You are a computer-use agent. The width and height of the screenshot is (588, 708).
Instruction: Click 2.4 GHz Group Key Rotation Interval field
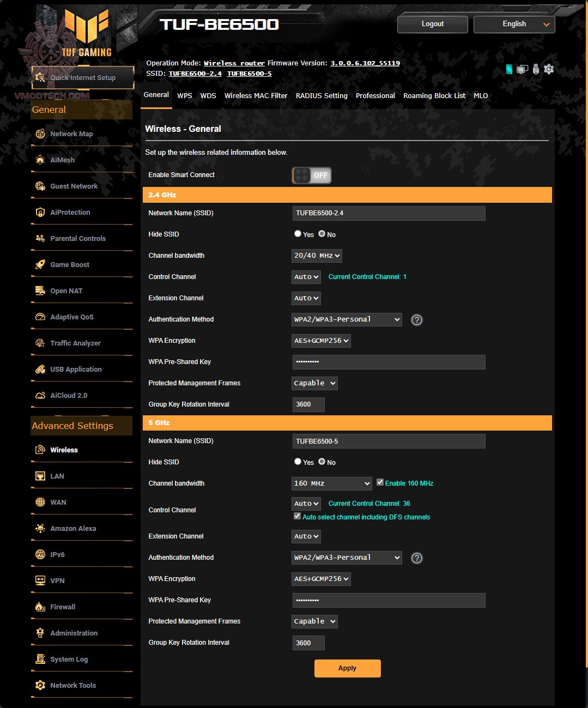tap(308, 404)
